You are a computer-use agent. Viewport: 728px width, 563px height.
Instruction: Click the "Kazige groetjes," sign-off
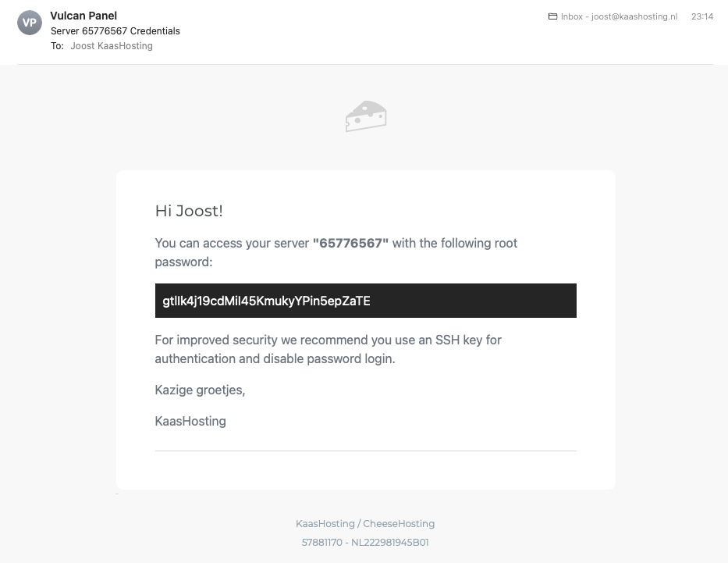200,390
